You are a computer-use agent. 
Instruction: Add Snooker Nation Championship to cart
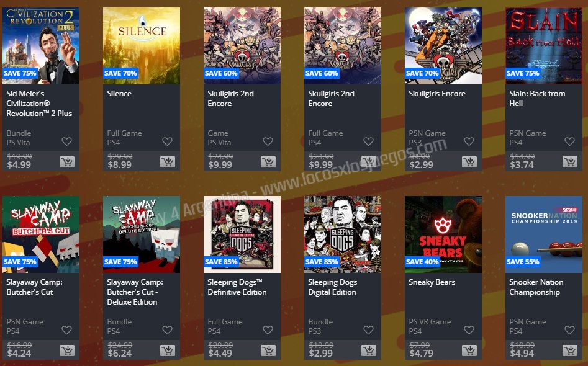pos(569,350)
